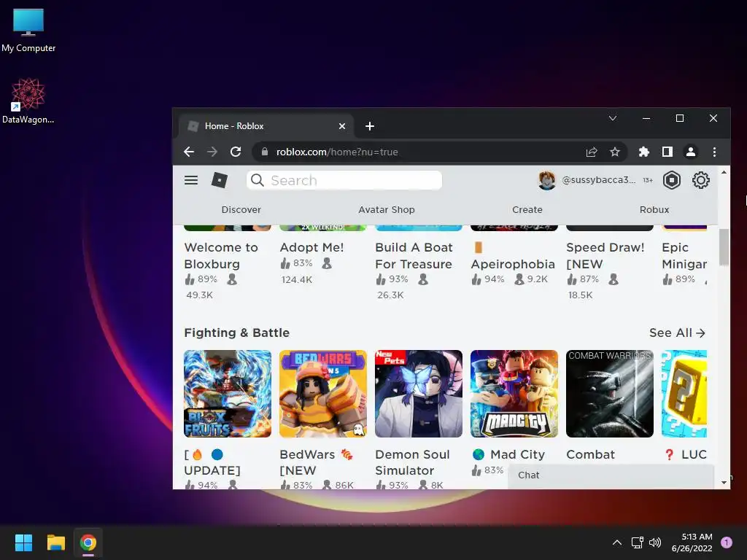Go to the Discover tab
This screenshot has width=747, height=560.
tap(241, 209)
